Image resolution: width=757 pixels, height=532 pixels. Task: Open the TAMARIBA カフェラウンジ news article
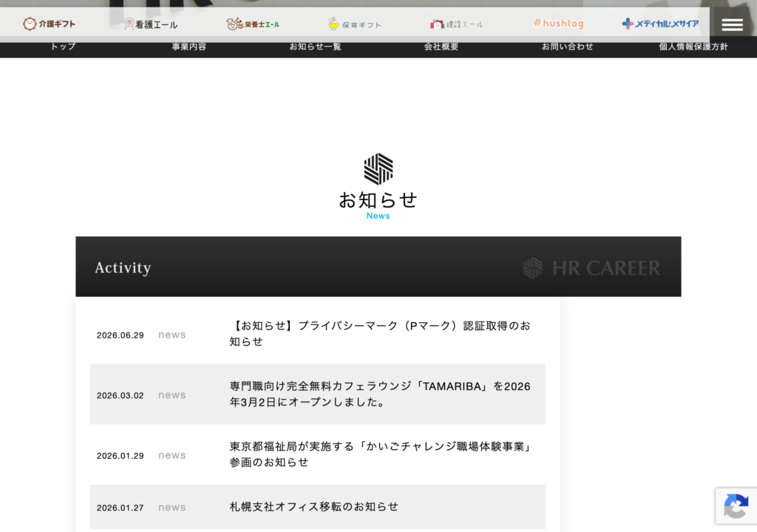(x=380, y=394)
